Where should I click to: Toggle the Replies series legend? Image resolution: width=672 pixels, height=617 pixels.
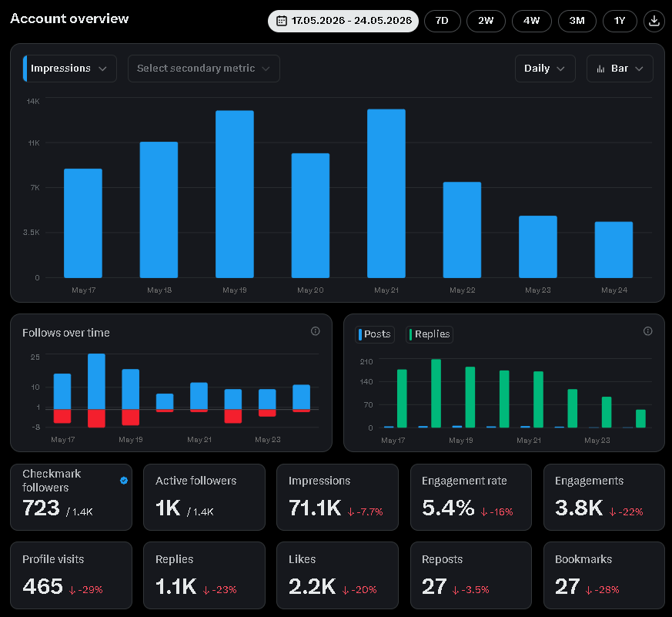pyautogui.click(x=430, y=334)
